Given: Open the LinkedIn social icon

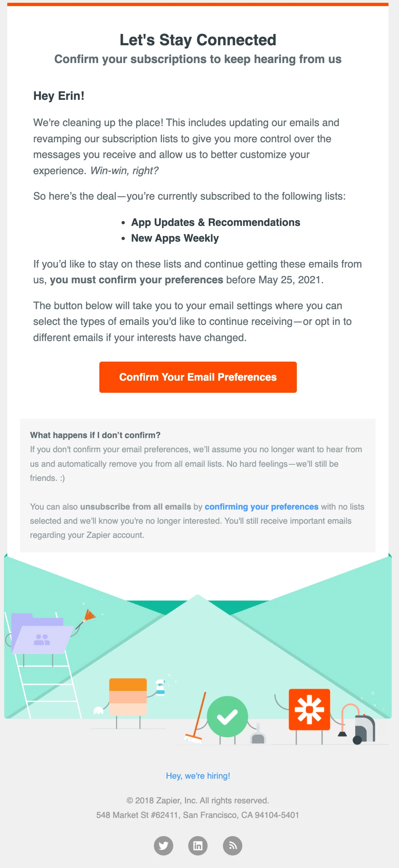Looking at the screenshot, I should [x=198, y=845].
